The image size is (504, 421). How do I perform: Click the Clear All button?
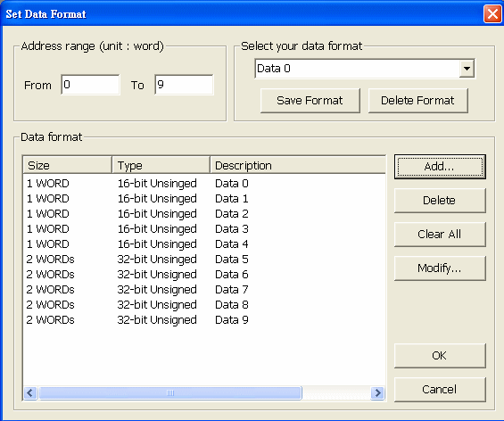click(x=440, y=235)
